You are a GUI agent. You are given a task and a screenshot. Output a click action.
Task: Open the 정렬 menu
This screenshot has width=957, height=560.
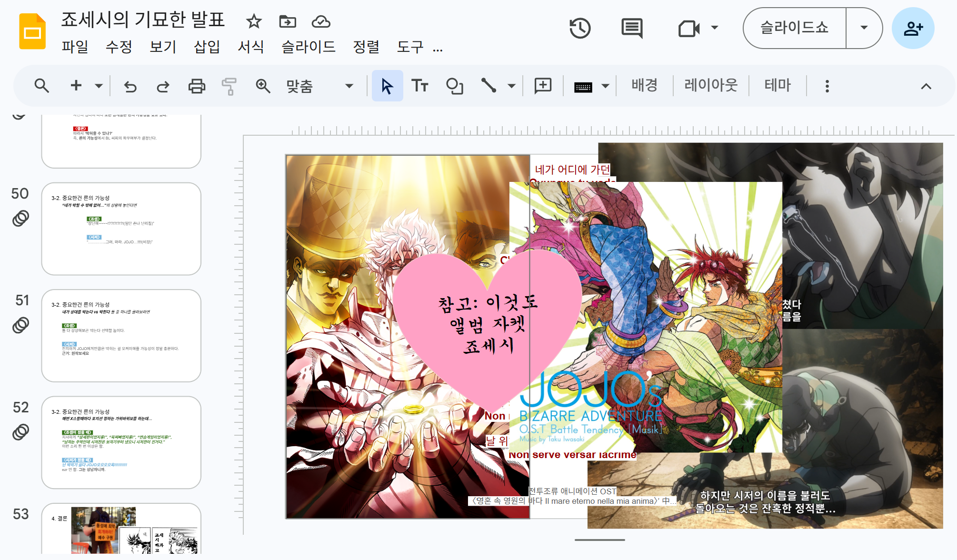366,47
